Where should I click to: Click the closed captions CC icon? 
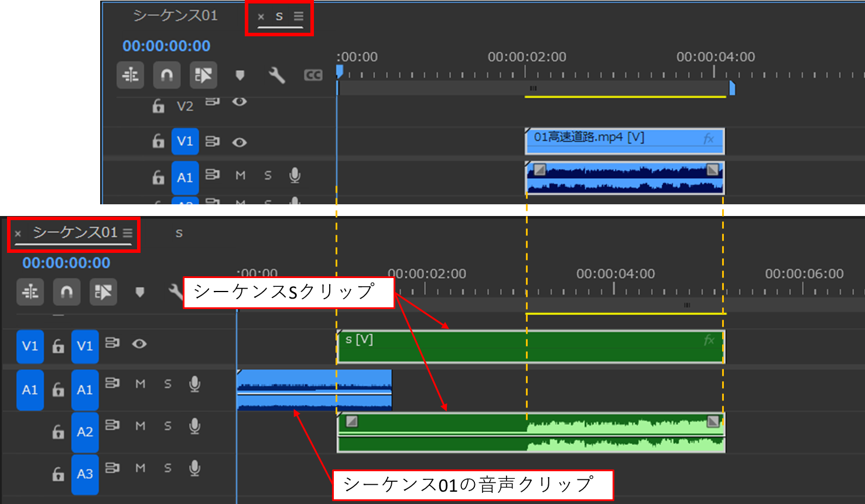pyautogui.click(x=313, y=75)
